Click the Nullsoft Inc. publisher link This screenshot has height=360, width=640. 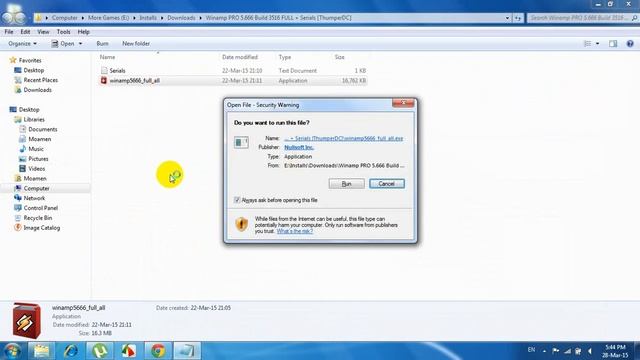(x=299, y=147)
